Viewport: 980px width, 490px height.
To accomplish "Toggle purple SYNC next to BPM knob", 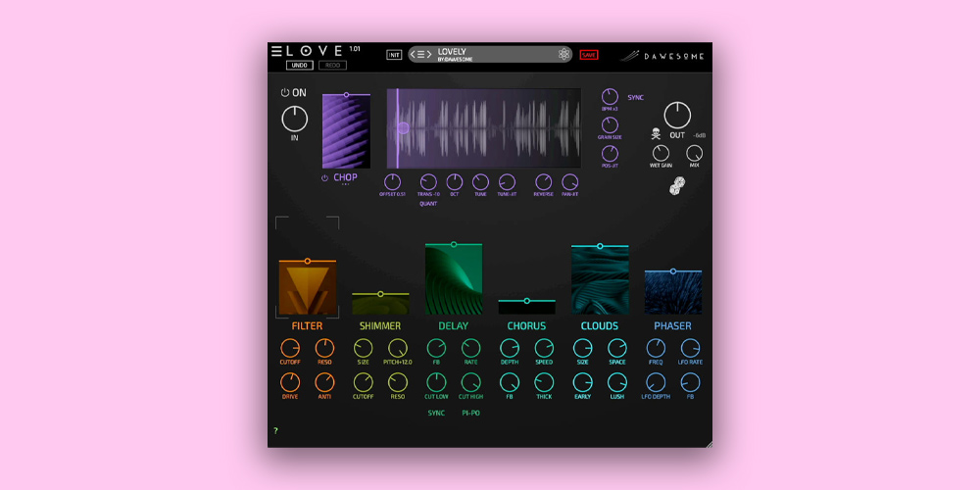I will point(636,97).
